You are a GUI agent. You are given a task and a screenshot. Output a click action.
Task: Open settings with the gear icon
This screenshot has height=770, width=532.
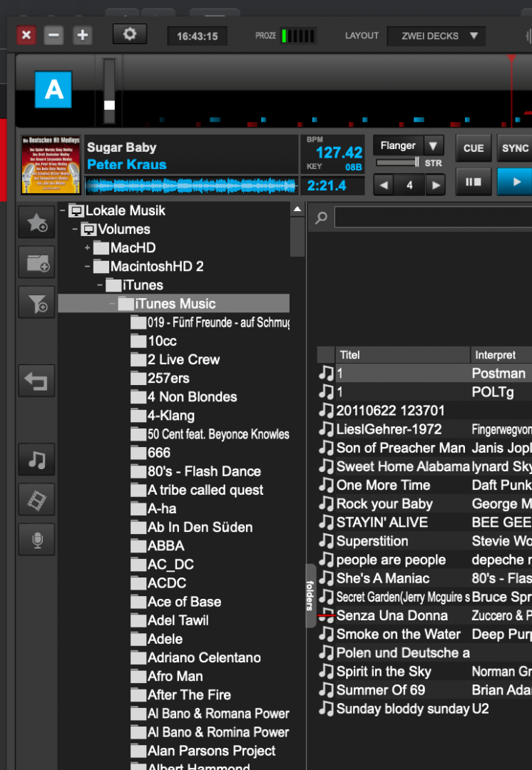pyautogui.click(x=129, y=35)
